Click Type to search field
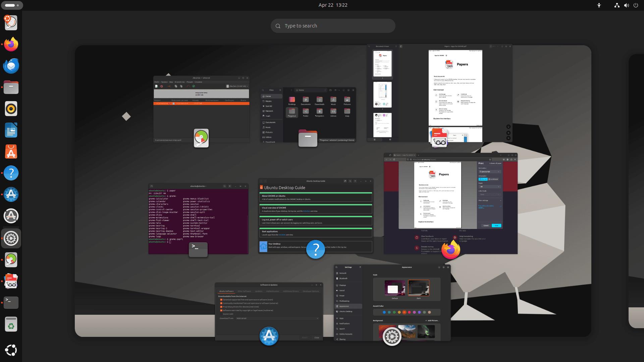This screenshot has width=644, height=362. coord(333,26)
